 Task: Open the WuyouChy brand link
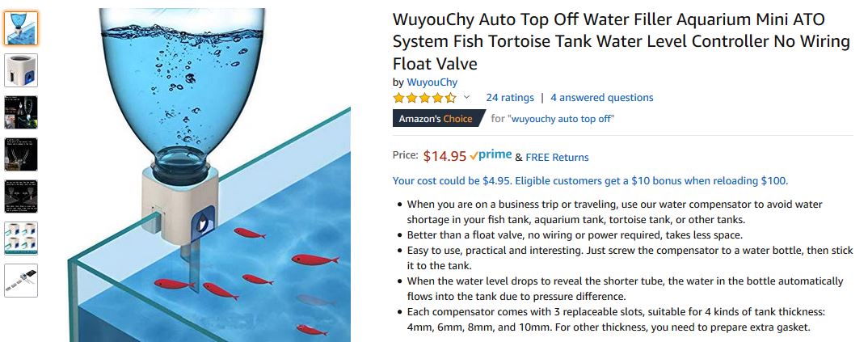[432, 82]
